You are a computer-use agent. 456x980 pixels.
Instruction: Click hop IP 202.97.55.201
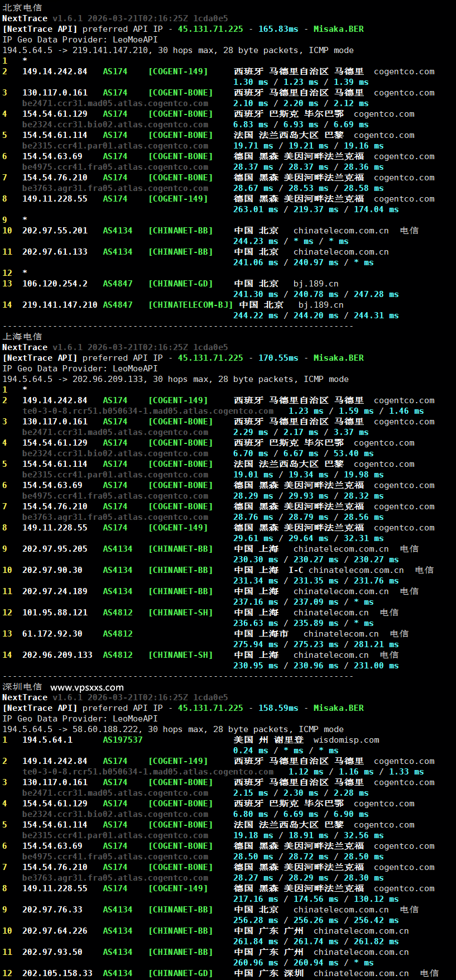(55, 231)
